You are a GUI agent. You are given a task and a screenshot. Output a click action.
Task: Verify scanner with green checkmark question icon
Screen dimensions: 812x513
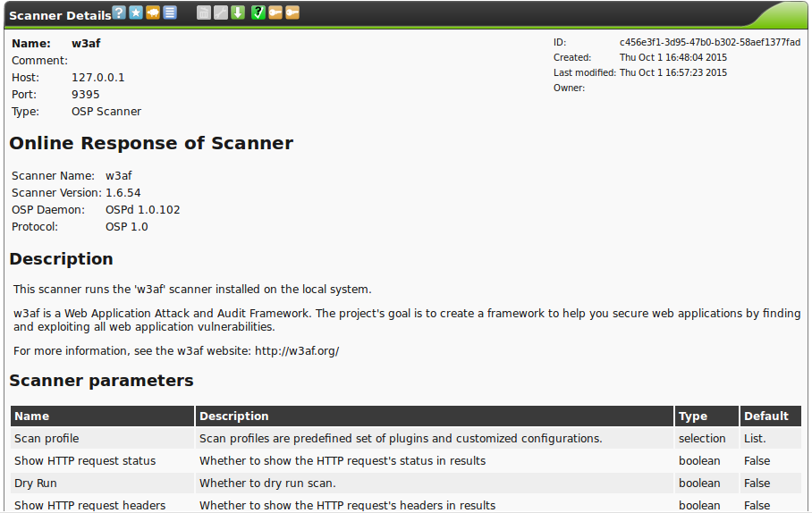click(258, 13)
